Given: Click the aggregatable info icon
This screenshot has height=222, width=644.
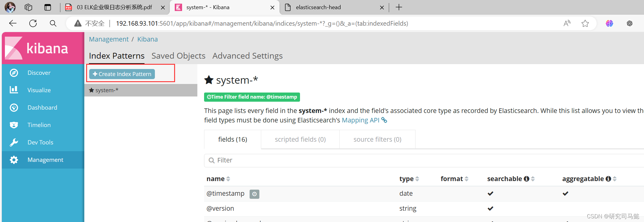Looking at the screenshot, I should click(x=608, y=179).
